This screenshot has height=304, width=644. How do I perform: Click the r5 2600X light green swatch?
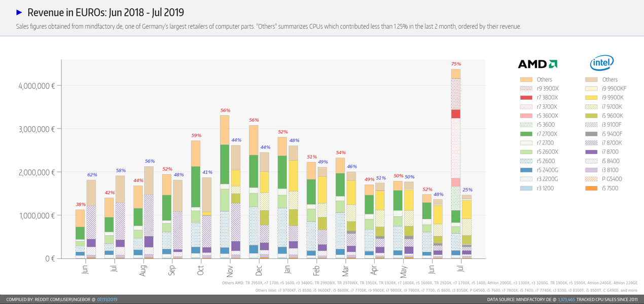[526, 152]
